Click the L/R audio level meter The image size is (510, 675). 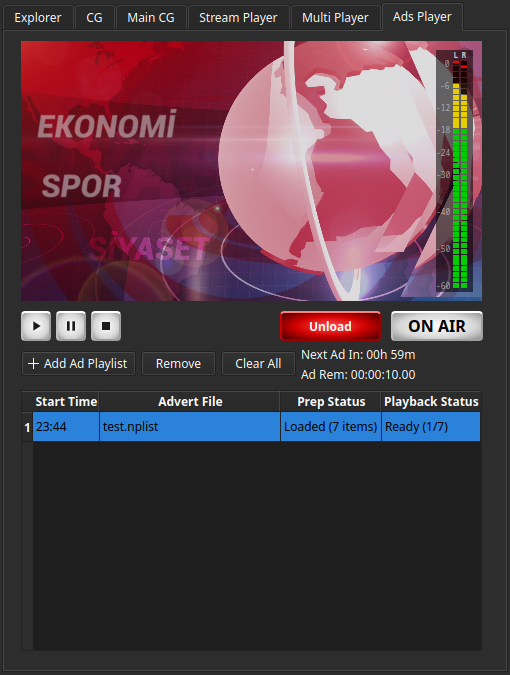coord(454,171)
